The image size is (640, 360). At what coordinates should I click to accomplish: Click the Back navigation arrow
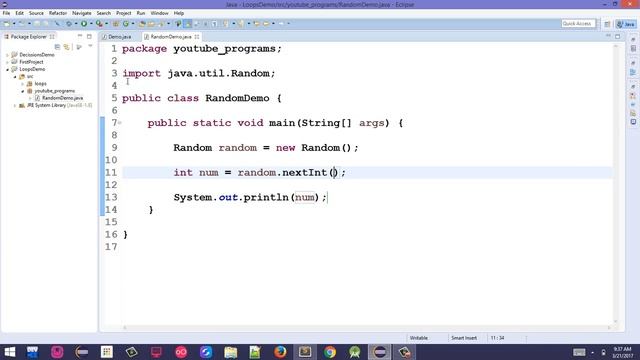(266, 24)
